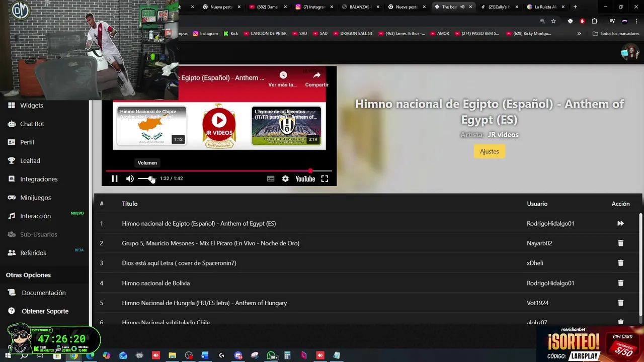
Task: Open video on YouTube logo
Action: [305, 178]
